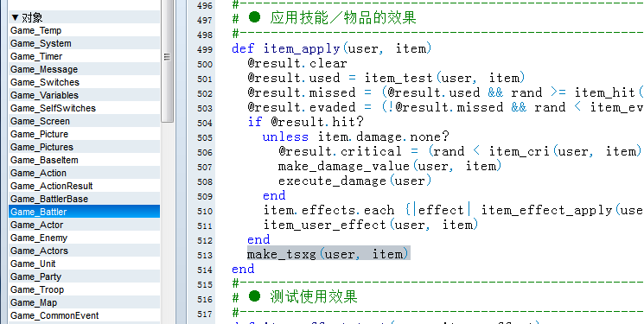Viewport: 644px width, 324px height.
Task: Click 'unless item.damage.none?' line
Action: [356, 137]
